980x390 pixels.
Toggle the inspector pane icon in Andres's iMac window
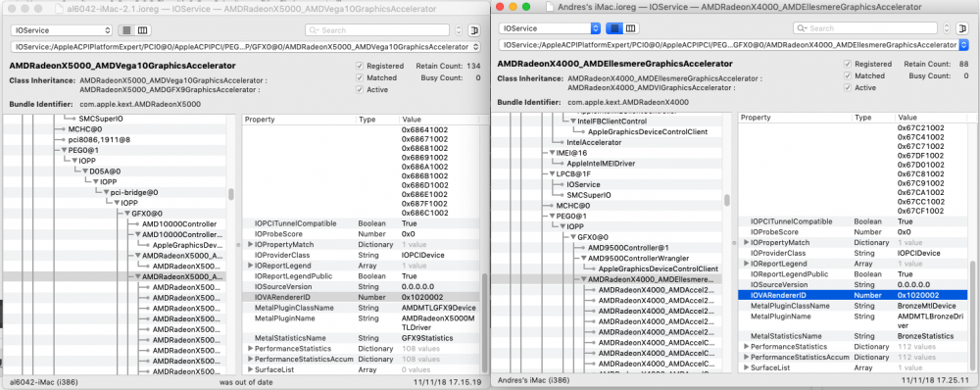[x=961, y=28]
